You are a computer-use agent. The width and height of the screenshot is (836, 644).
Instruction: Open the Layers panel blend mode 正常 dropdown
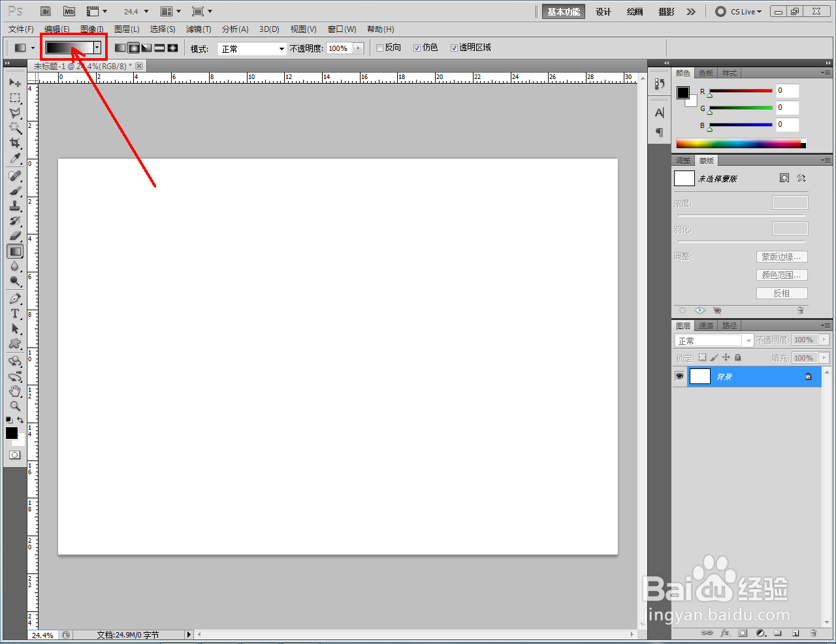(714, 340)
